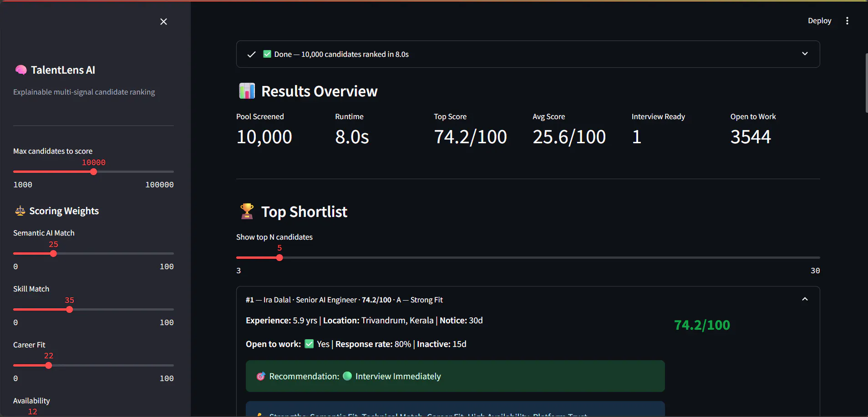Click the Results Overview heading
This screenshot has height=417, width=868.
319,91
